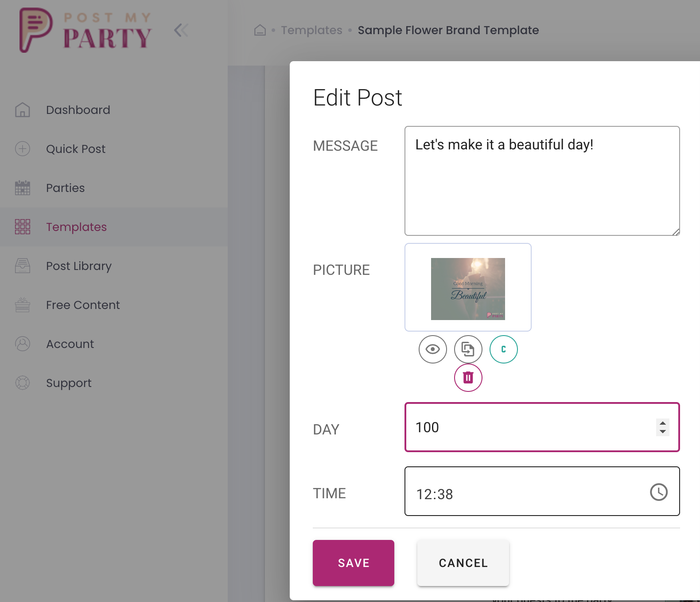
Task: Click the home breadcrumb icon
Action: pos(260,30)
